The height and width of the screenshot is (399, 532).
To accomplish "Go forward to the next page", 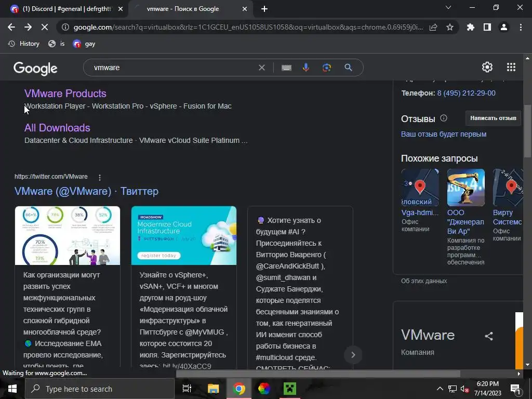I will pos(28,27).
